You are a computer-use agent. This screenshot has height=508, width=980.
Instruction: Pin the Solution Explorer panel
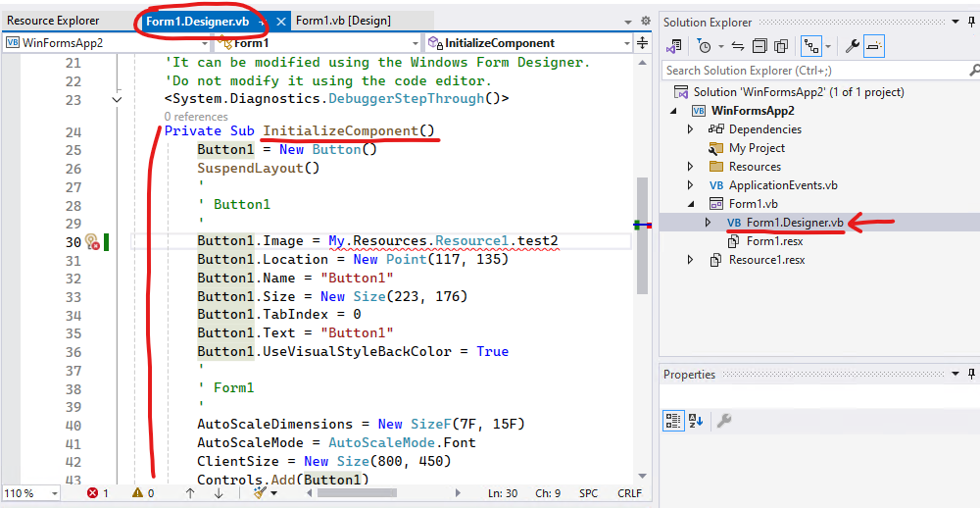click(972, 22)
